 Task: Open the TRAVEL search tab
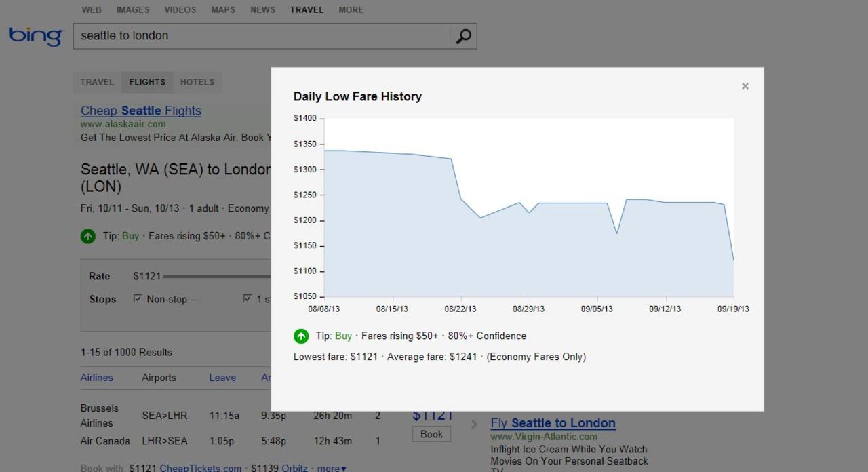point(307,9)
